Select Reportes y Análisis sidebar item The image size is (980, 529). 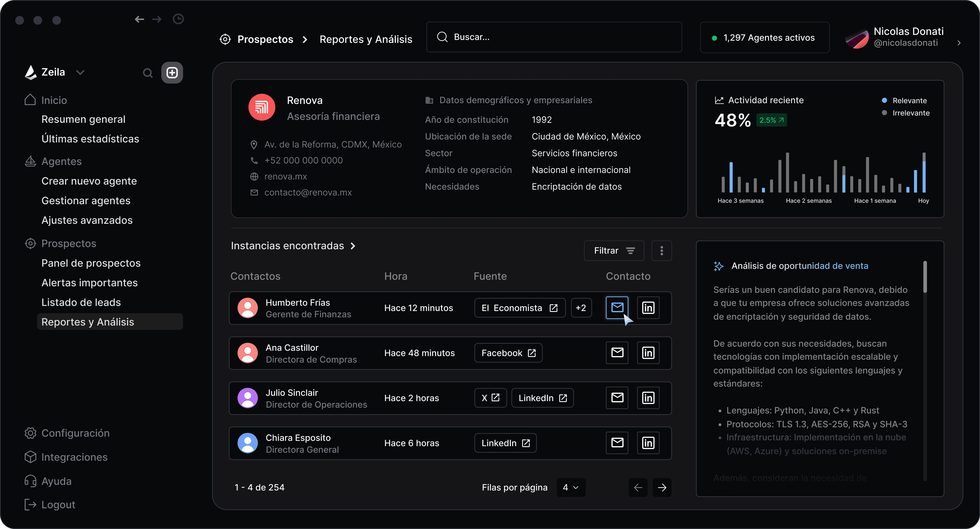pos(110,322)
